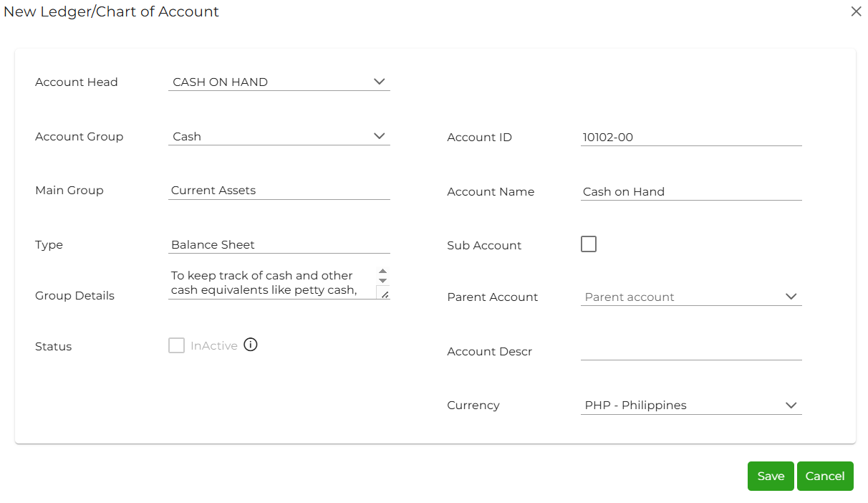Close the New Ledger dialog
This screenshot has height=503, width=868.
point(856,11)
